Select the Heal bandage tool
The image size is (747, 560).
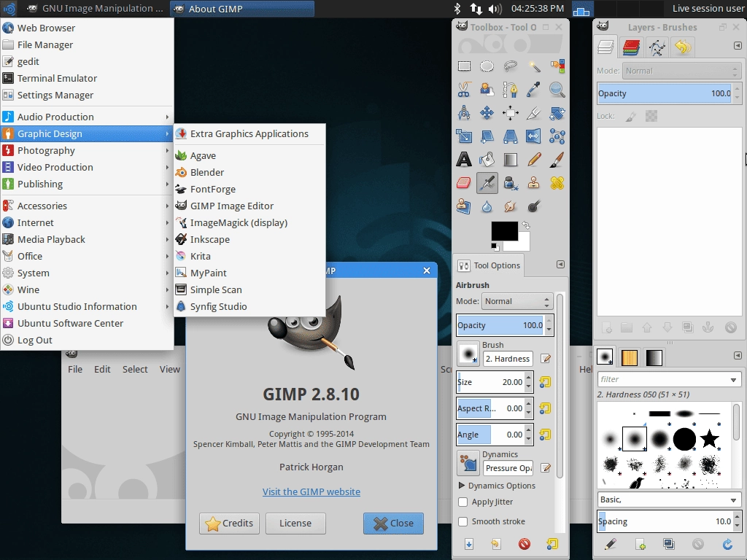tap(557, 183)
